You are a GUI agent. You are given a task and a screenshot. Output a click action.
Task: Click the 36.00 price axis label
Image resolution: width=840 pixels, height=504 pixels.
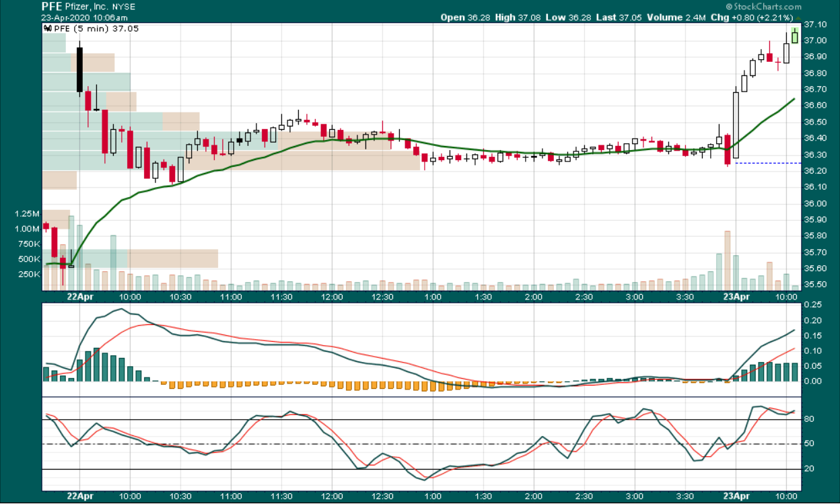pos(815,203)
